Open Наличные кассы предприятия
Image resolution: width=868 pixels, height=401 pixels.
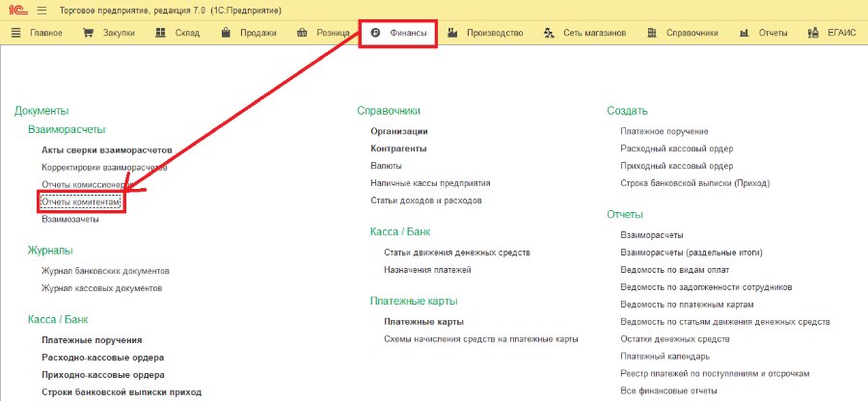(431, 183)
